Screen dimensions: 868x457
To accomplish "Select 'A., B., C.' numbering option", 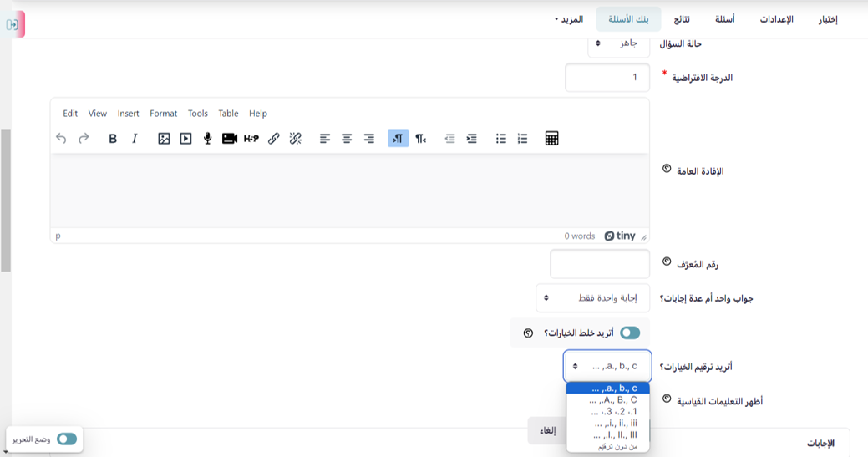I will pyautogui.click(x=607, y=400).
